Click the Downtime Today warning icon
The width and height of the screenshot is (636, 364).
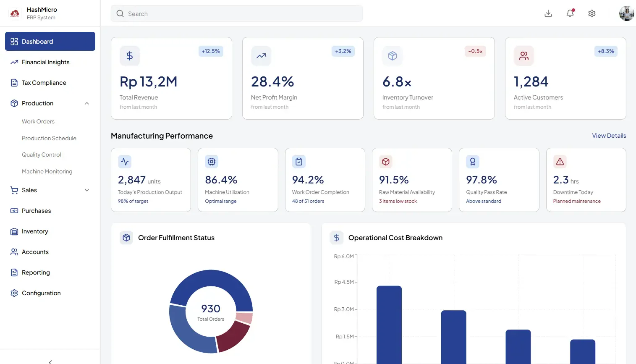click(560, 162)
